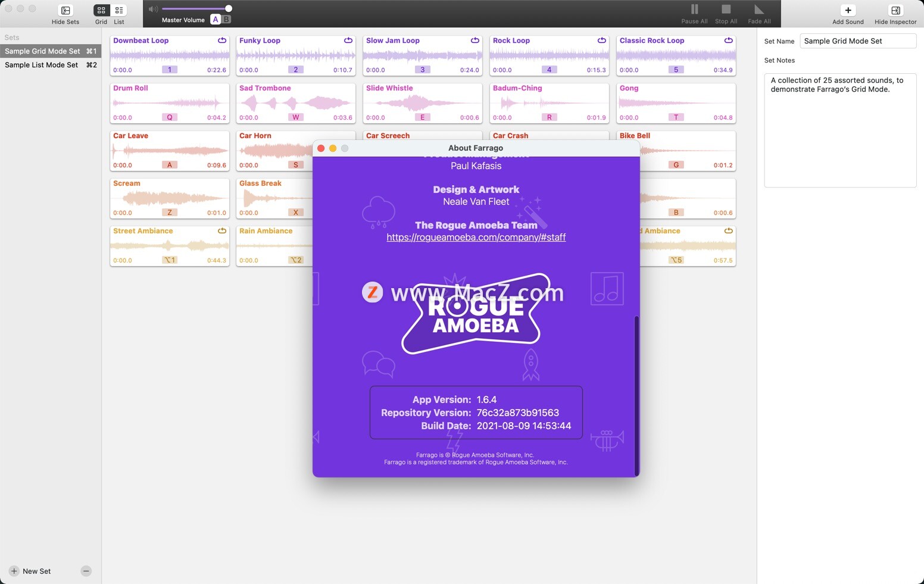The image size is (924, 584).
Task: Select the B audio output toggle
Action: coord(226,20)
